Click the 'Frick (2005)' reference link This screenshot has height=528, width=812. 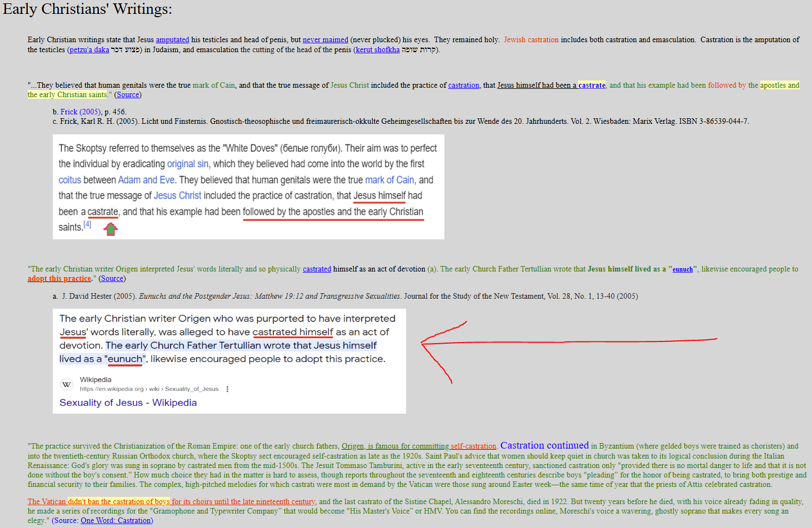pyautogui.click(x=81, y=112)
